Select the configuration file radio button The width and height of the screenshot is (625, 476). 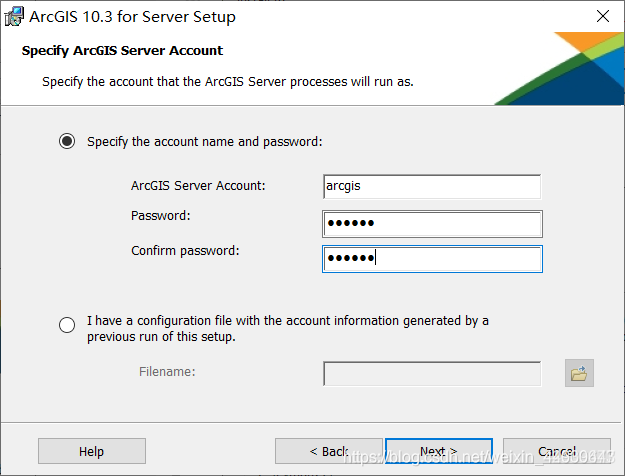pos(67,325)
